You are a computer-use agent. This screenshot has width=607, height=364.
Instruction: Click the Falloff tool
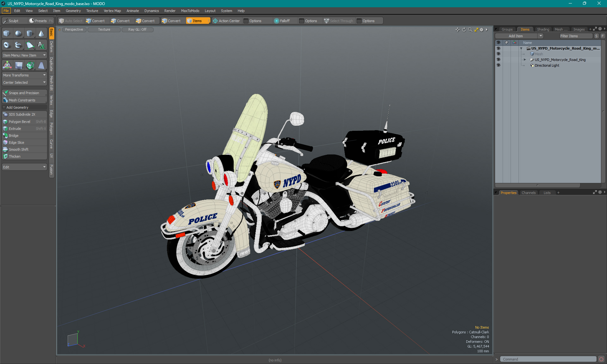click(282, 21)
